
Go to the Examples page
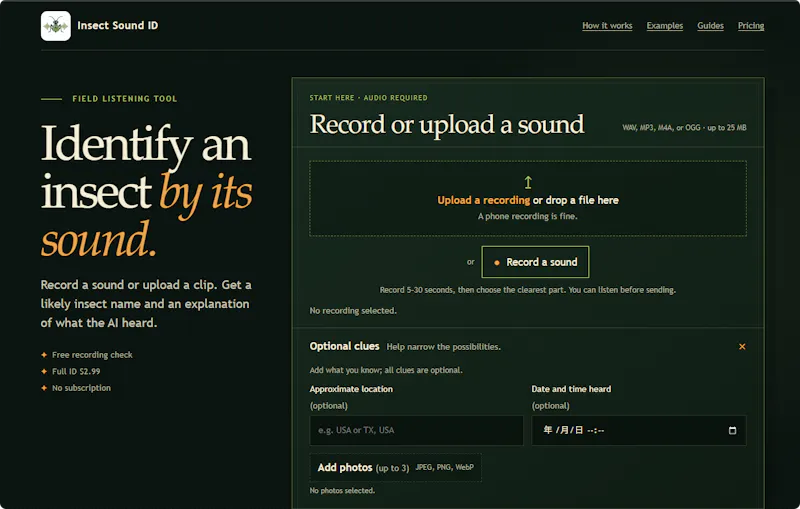(664, 26)
